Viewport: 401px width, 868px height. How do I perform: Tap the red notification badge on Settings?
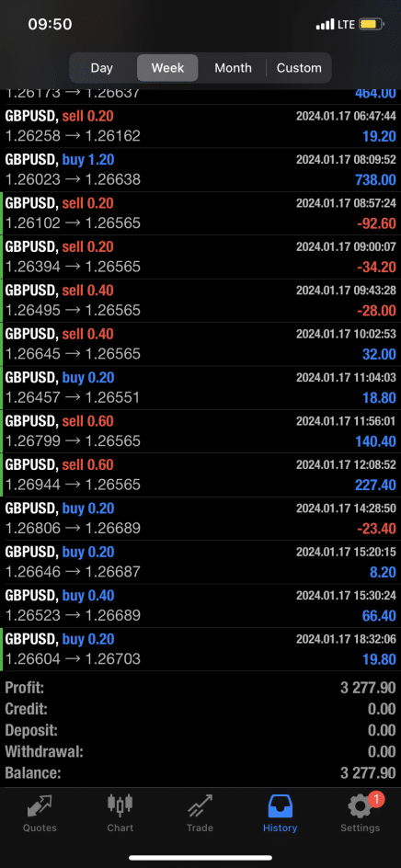pos(376,799)
